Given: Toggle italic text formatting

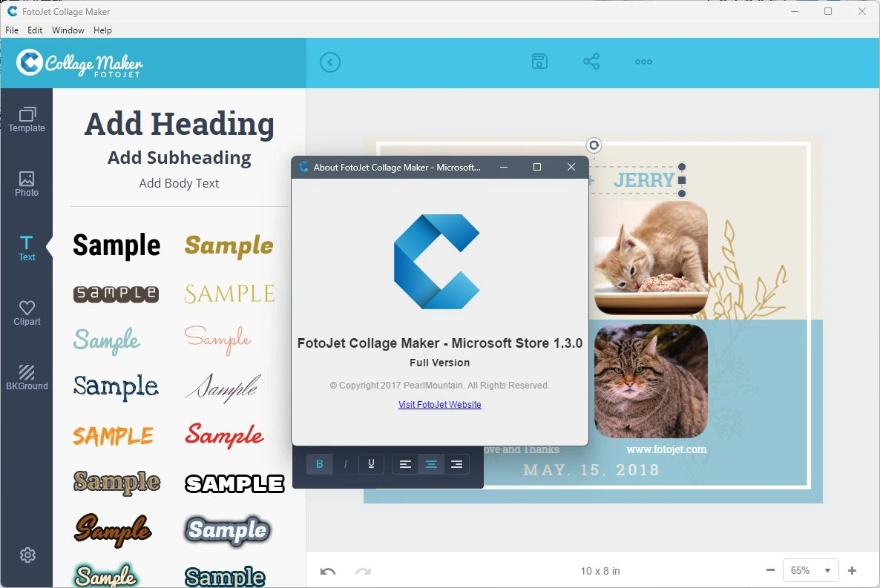Looking at the screenshot, I should [x=345, y=464].
